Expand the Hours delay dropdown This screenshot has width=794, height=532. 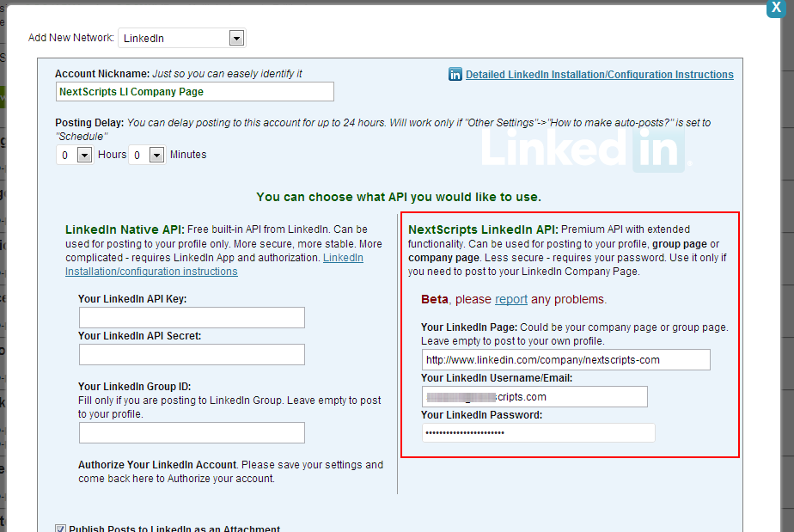75,155
